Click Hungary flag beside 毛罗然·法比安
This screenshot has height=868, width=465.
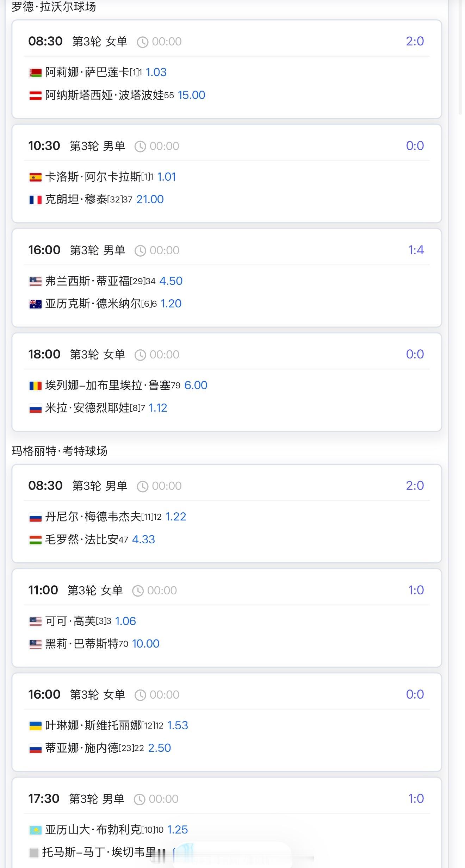click(x=35, y=540)
